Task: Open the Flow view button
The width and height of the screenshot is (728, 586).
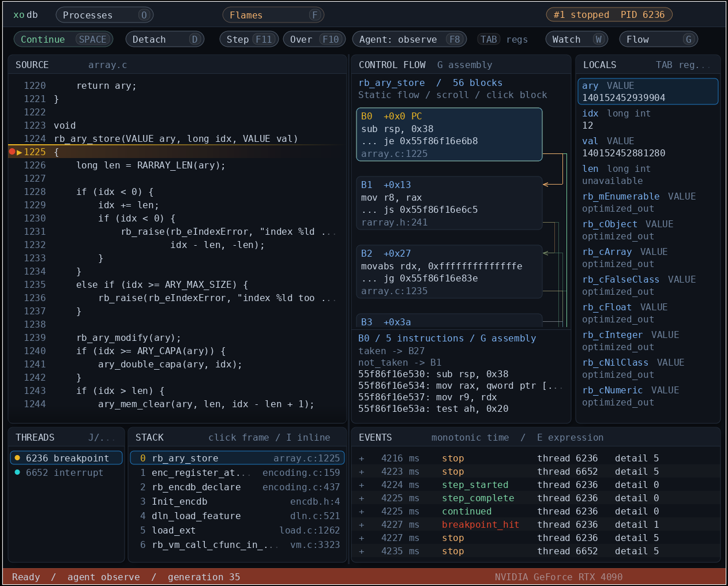Action: 659,39
